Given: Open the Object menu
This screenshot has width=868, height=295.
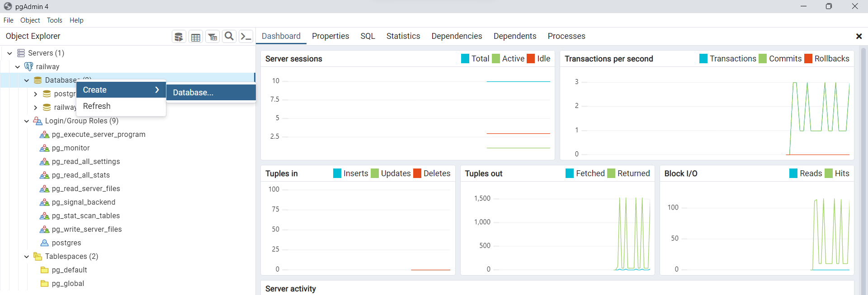Looking at the screenshot, I should coord(30,20).
